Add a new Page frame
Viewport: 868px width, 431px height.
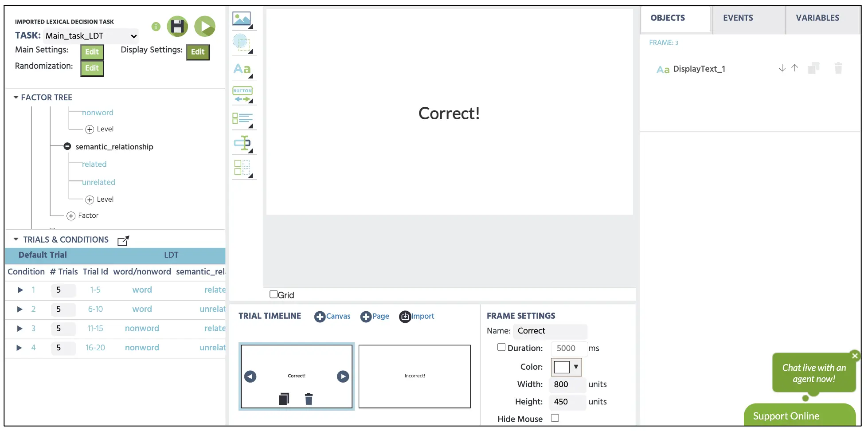(x=375, y=317)
